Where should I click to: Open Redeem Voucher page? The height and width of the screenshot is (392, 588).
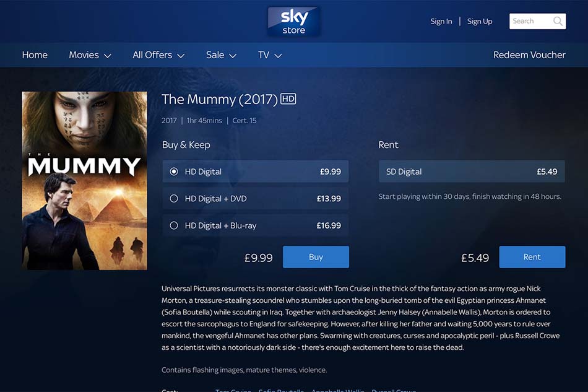(529, 55)
